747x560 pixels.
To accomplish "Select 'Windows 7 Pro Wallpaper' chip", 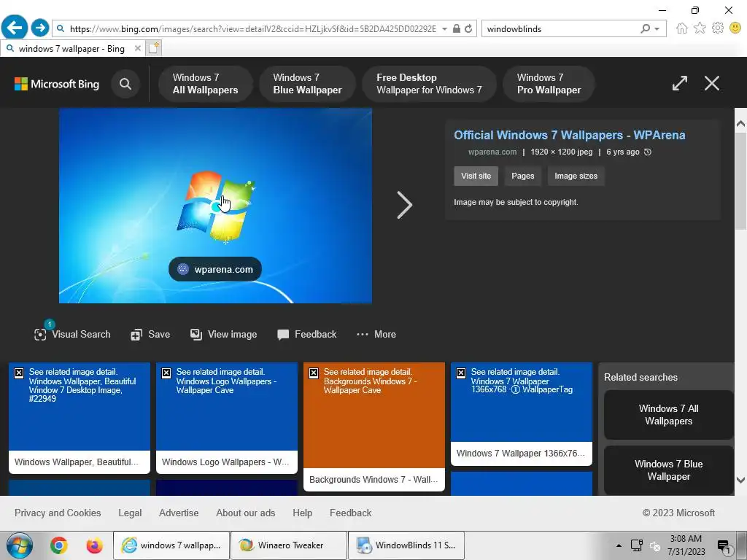I will (549, 84).
